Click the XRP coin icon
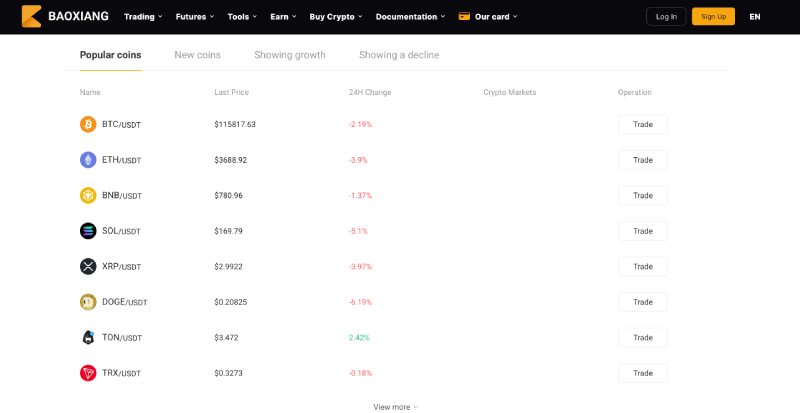This screenshot has width=800, height=413. click(88, 266)
